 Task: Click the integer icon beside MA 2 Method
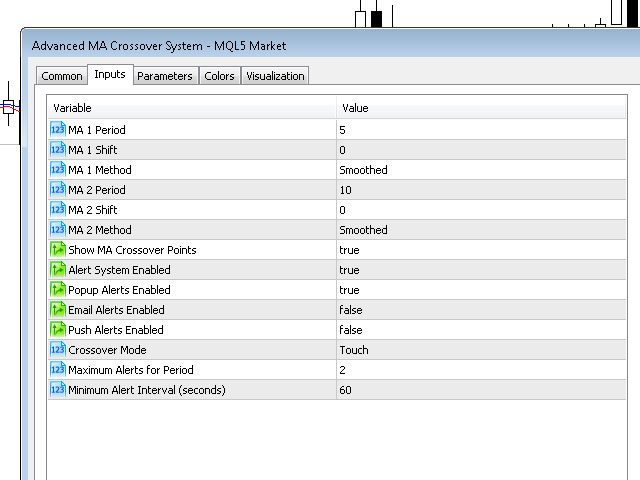pyautogui.click(x=58, y=229)
